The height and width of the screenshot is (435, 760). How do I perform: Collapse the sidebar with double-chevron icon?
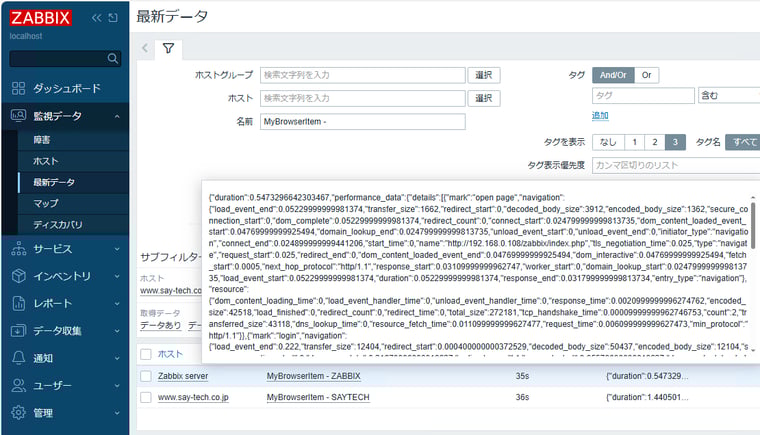(x=96, y=18)
